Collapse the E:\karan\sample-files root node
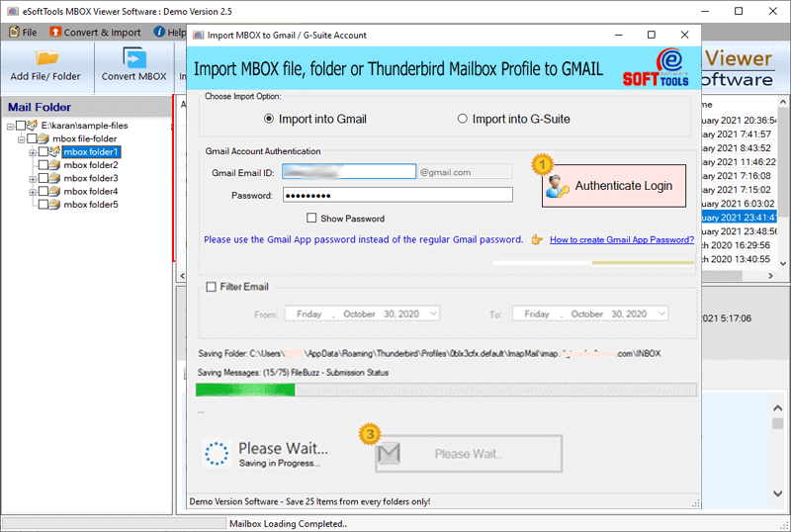 [x=10, y=127]
